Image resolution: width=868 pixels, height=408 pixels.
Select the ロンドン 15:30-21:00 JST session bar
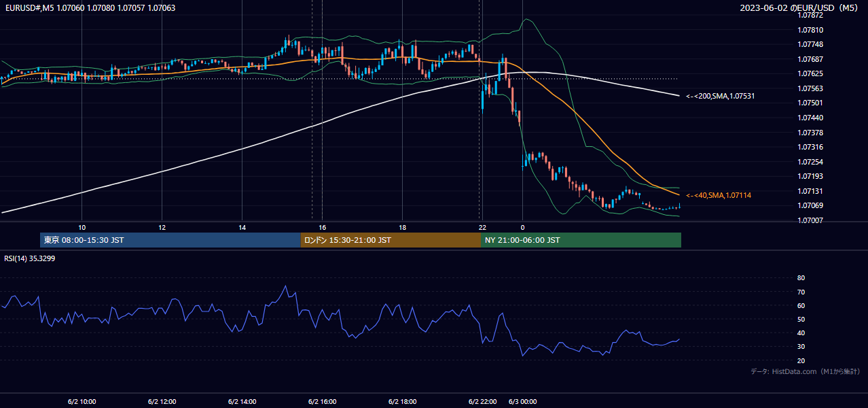point(391,240)
